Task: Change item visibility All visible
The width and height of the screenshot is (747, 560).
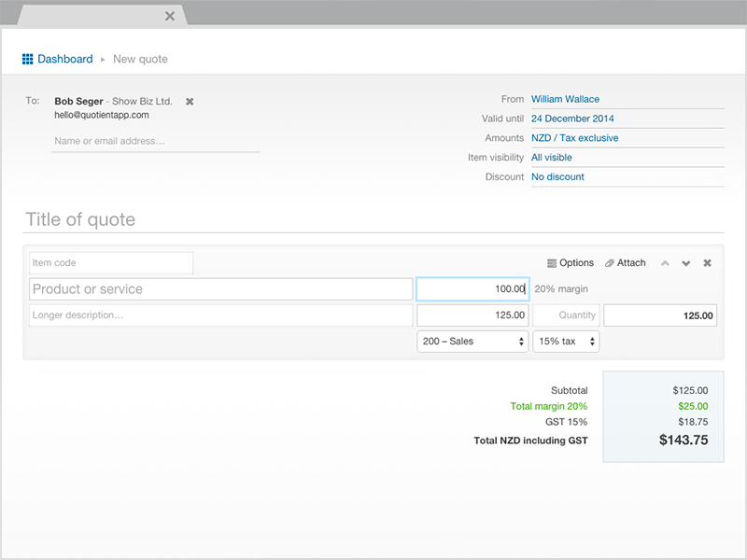Action: [551, 158]
